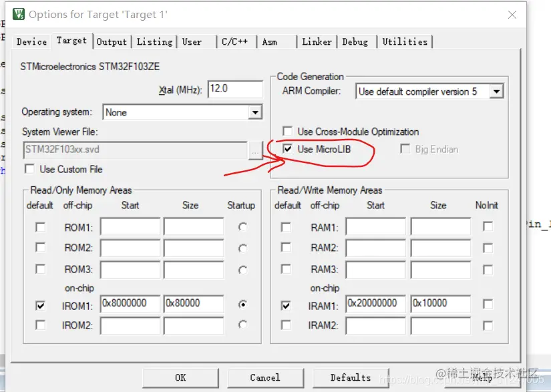Check the ROM1 default checkbox
Screen dimensions: 551x392
[x=41, y=227]
